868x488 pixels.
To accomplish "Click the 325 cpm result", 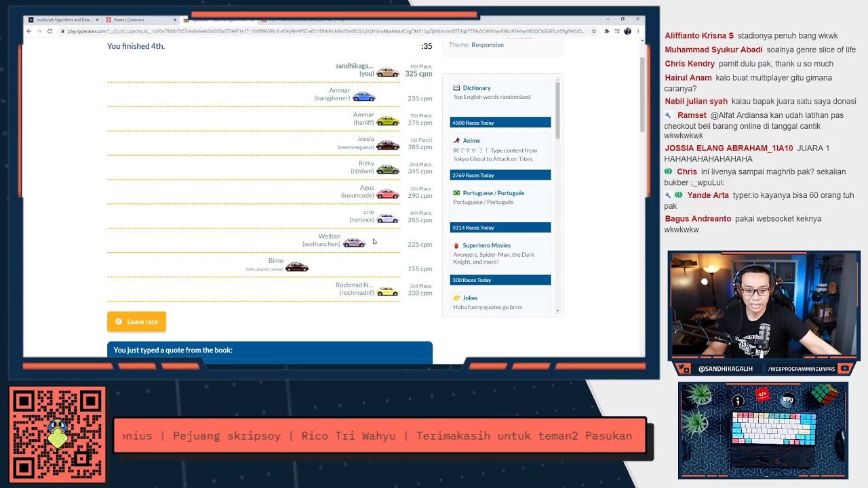I will 418,74.
